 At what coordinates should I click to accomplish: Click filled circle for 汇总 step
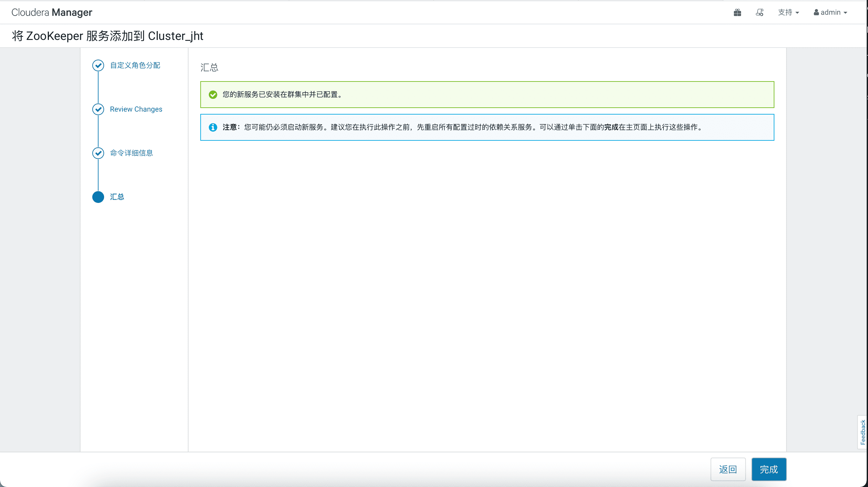[98, 197]
